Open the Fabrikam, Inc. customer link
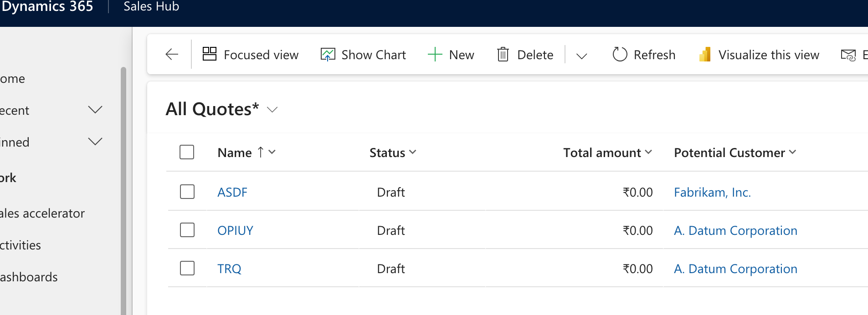The image size is (868, 315). tap(712, 192)
